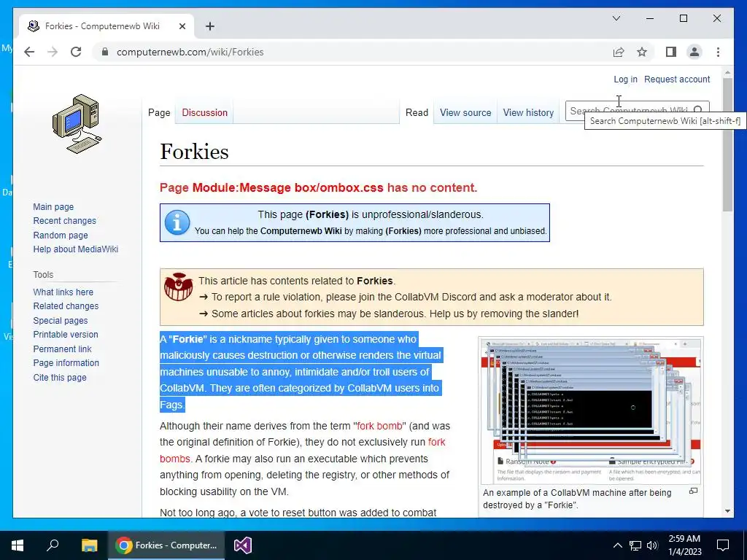Open Special pages link

point(60,321)
